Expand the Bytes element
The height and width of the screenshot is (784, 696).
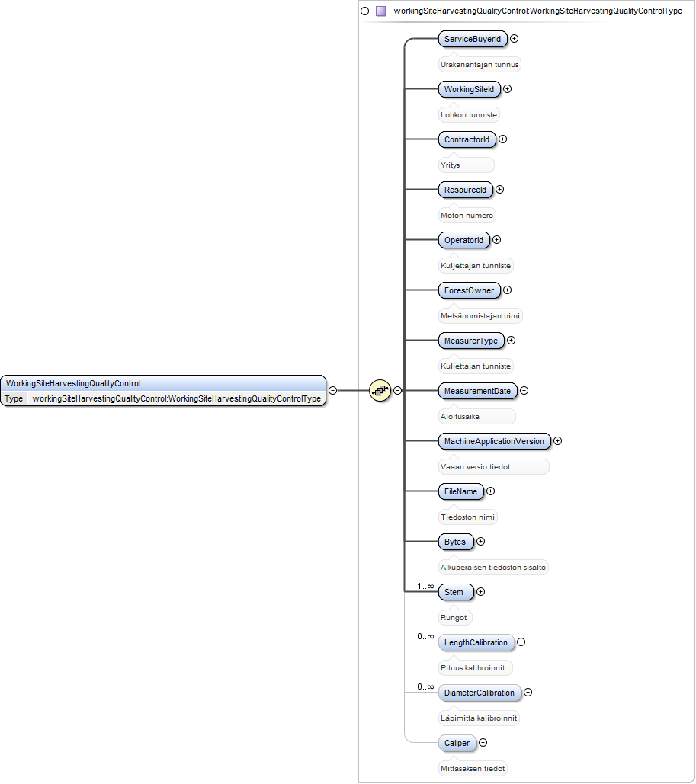(x=480, y=541)
